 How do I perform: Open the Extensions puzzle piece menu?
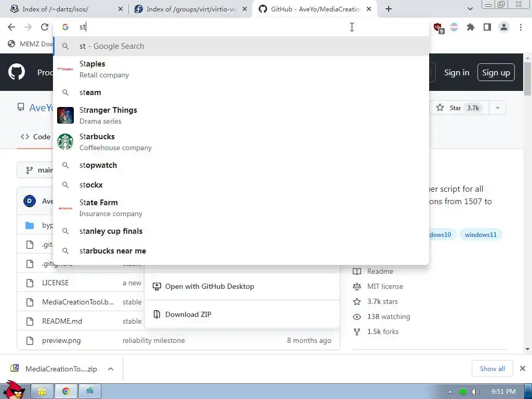(470, 27)
